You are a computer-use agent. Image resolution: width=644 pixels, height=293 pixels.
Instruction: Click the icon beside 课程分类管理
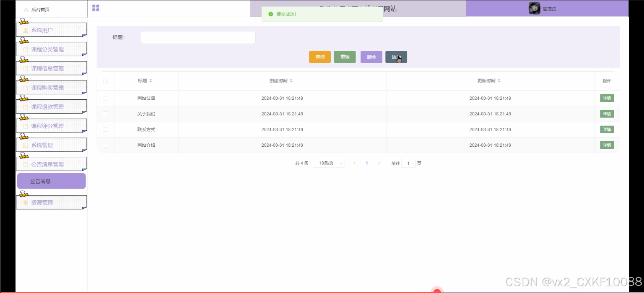(26, 49)
